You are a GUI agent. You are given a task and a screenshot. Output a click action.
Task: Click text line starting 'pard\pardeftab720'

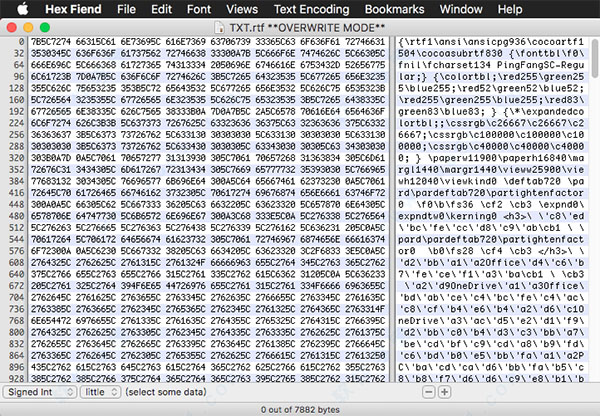click(491, 239)
